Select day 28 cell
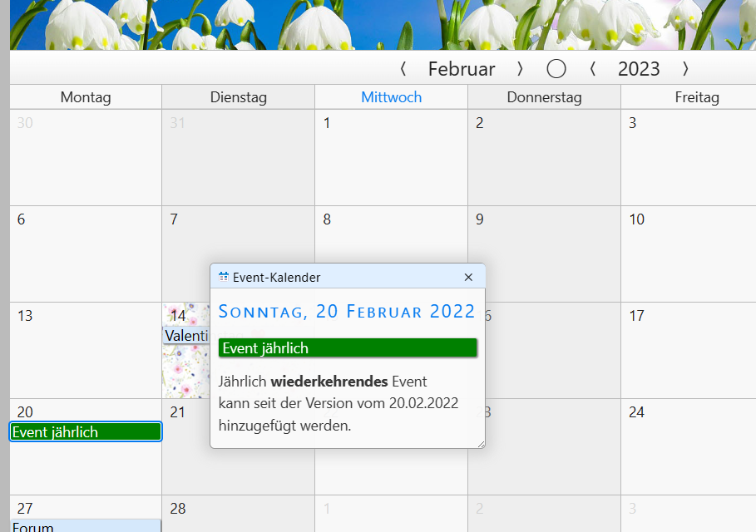The image size is (756, 532). [x=238, y=514]
